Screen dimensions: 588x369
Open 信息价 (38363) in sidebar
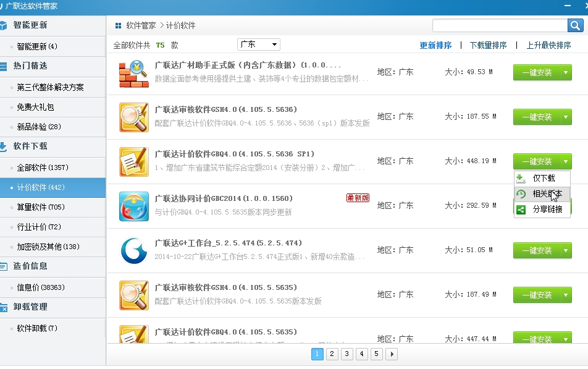click(x=52, y=287)
